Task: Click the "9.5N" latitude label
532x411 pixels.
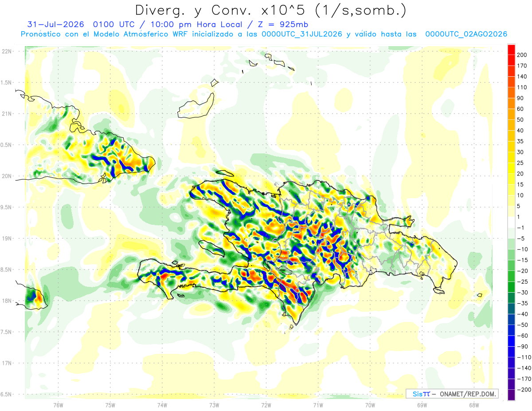Action: 7,207
